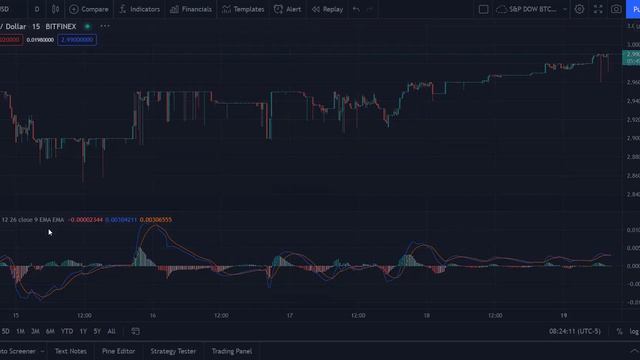Create a new Alert

[287, 9]
